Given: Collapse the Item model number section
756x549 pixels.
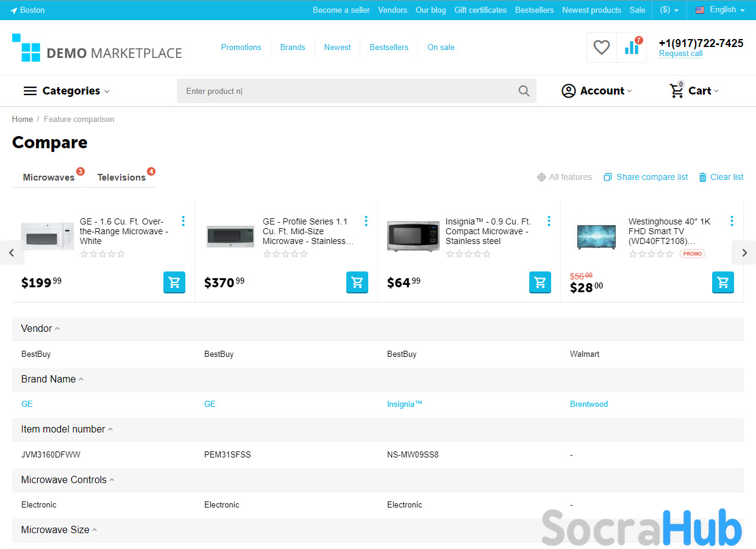Looking at the screenshot, I should [67, 429].
